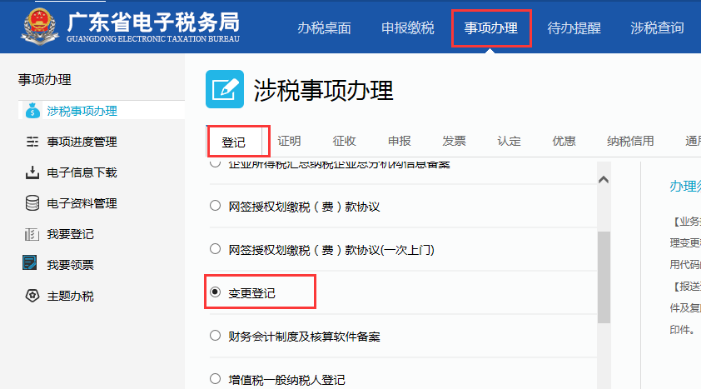Screen dimensions: 701x392
Task: Switch to the 登记 tab
Action: [234, 142]
